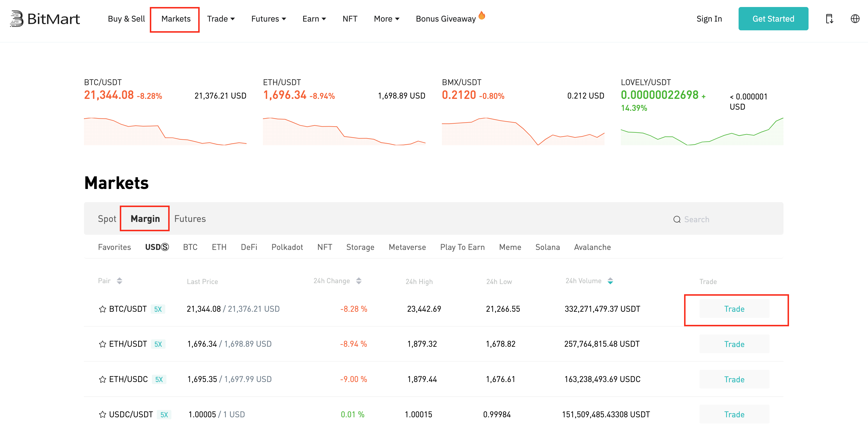Select the BTC category filter
Screen dimensions: 868x431
point(190,247)
